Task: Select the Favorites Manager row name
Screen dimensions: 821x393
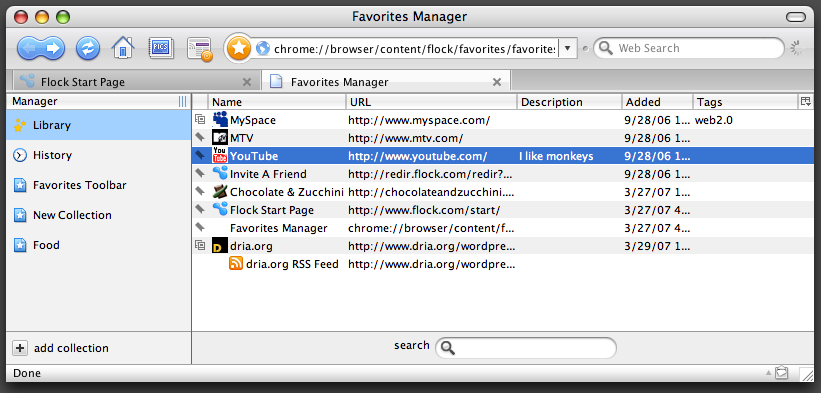Action: pos(279,228)
